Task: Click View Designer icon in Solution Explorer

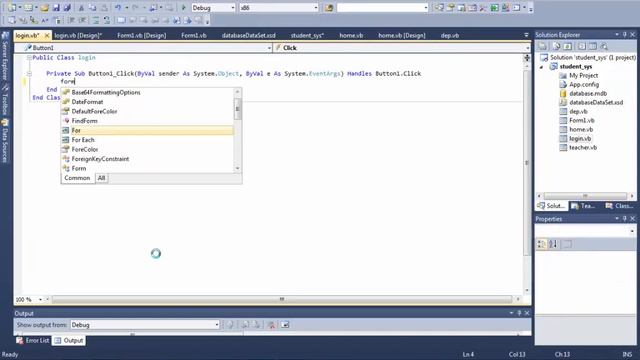Action: (x=593, y=46)
